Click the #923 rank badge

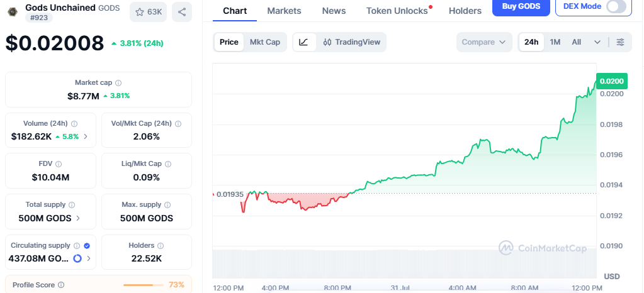(39, 17)
